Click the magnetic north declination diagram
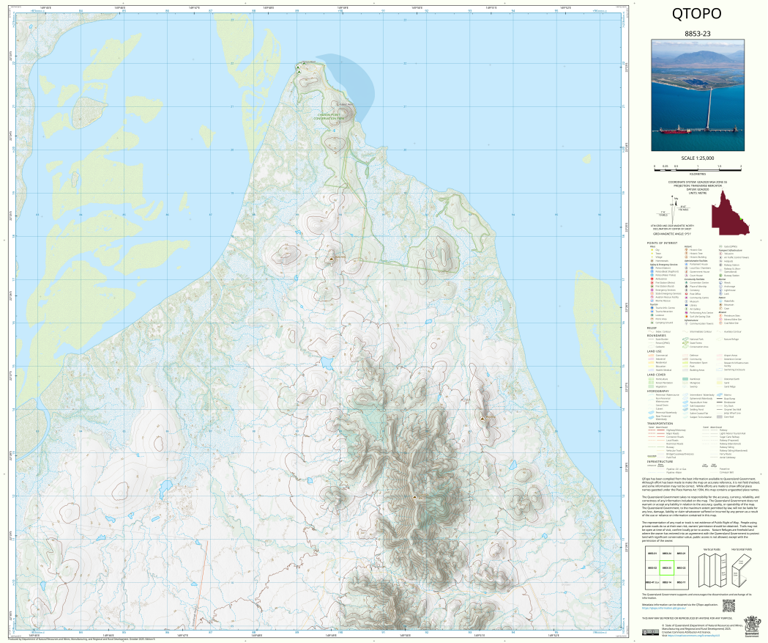768x643 pixels. click(673, 208)
